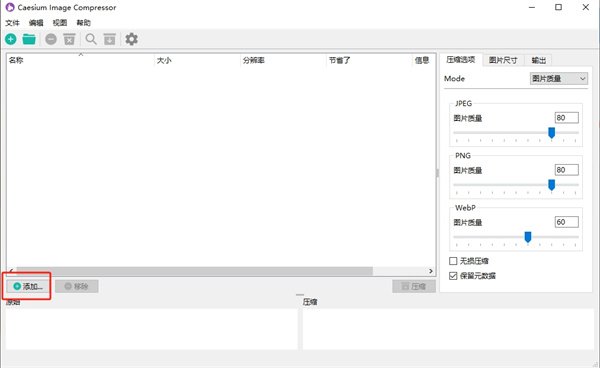Screen dimensions: 600x368
Task: Open the 文件 menu
Action: (x=12, y=23)
